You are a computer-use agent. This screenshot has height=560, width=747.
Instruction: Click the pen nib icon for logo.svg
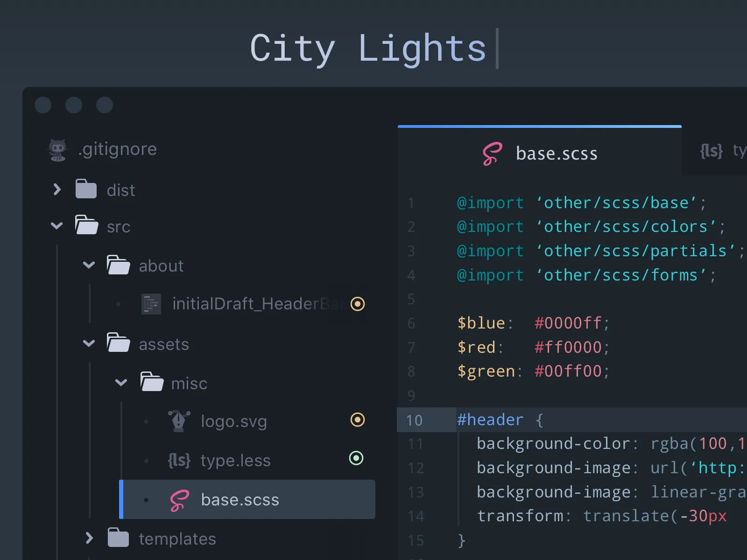click(x=179, y=421)
